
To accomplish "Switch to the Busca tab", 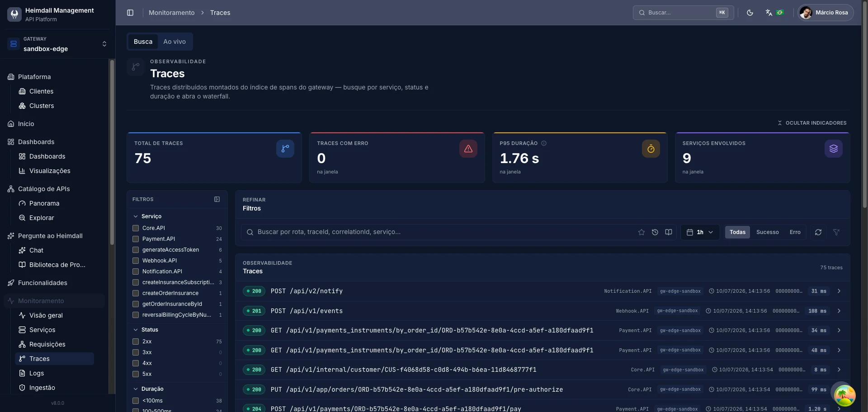I will 143,42.
